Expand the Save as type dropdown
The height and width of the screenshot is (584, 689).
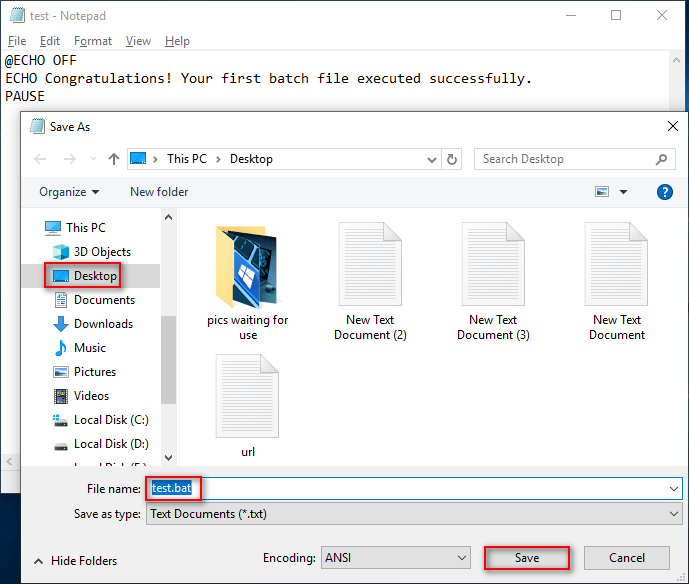tap(673, 514)
